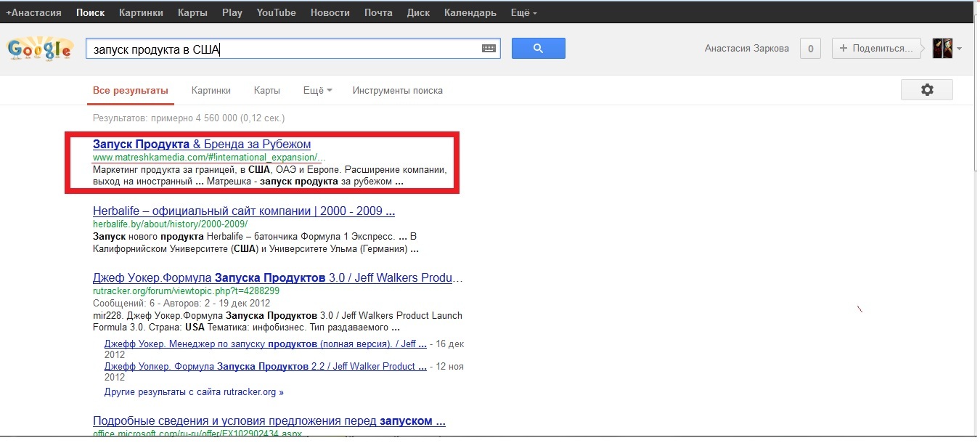Open Новости in the top bar
Screen dimensions: 980x443
330,13
